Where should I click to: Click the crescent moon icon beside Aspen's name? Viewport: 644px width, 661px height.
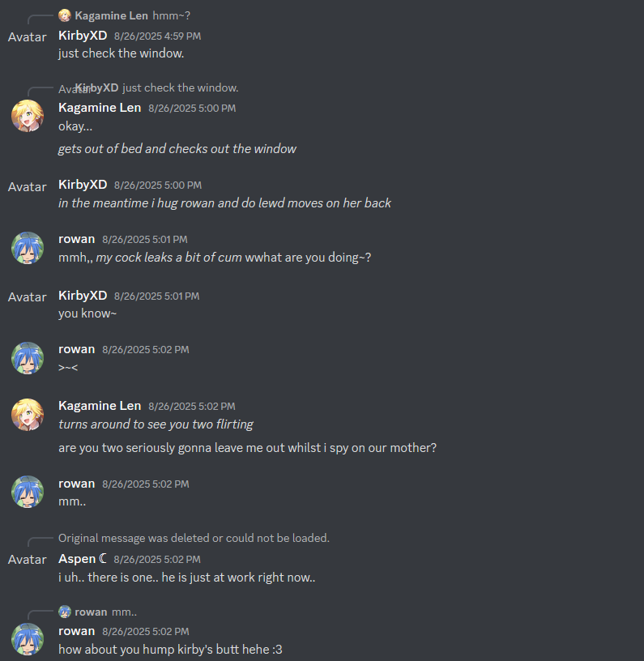103,559
